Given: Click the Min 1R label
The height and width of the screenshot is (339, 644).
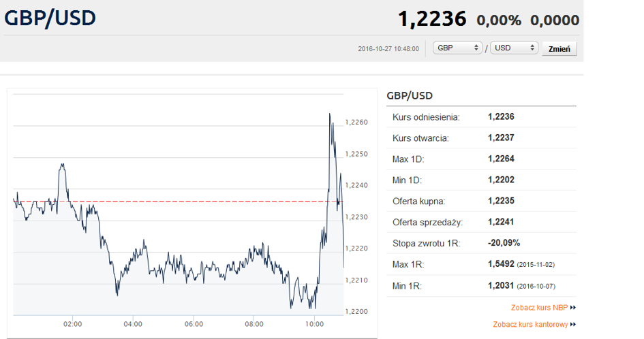Looking at the screenshot, I should click(x=407, y=286).
